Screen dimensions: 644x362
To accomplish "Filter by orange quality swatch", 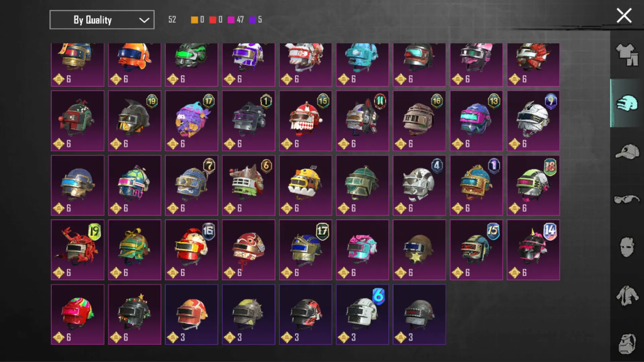I will click(x=197, y=19).
